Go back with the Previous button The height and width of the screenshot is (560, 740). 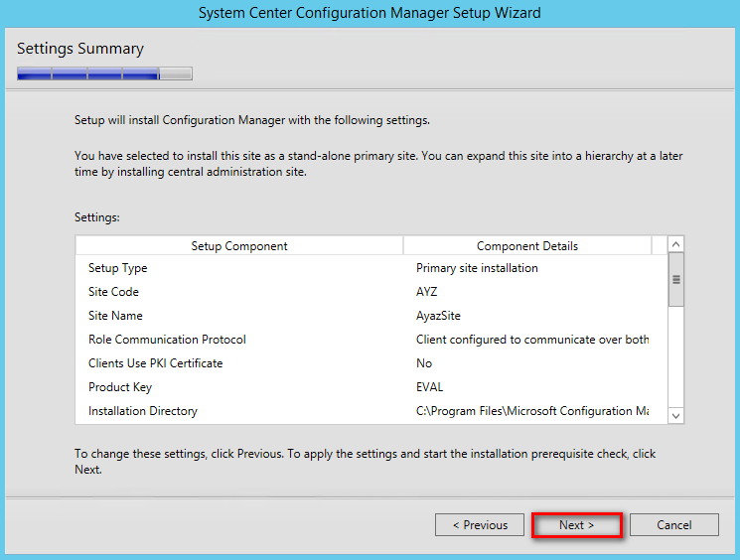click(480, 525)
